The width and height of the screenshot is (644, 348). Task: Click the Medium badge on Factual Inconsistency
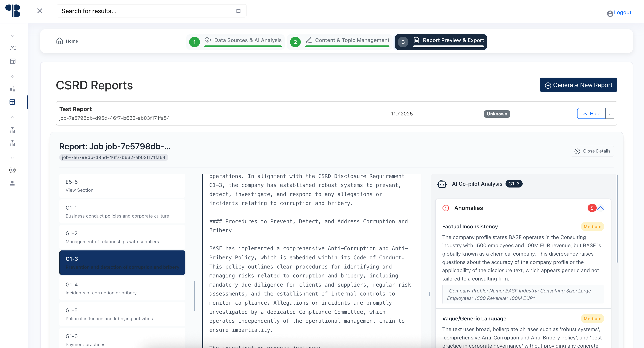[x=592, y=226]
